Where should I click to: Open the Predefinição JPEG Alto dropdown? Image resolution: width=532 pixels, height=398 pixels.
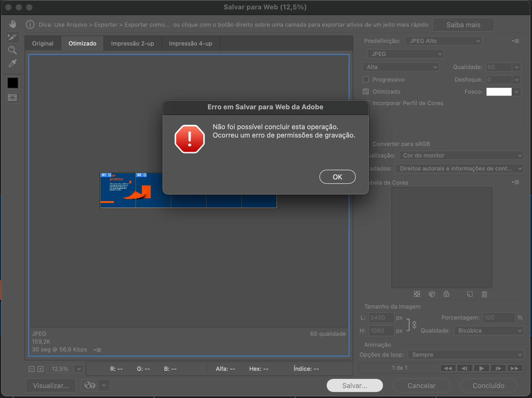click(x=443, y=41)
